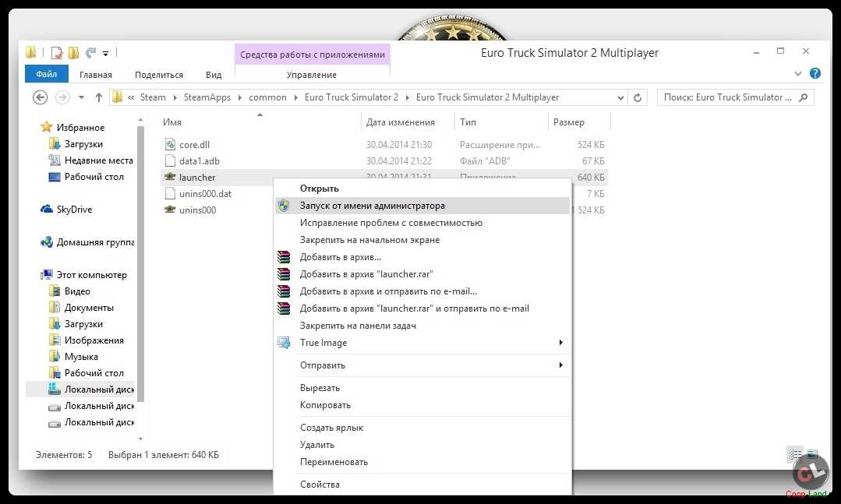The height and width of the screenshot is (504, 841).
Task: Select the core.dll file icon
Action: (x=170, y=144)
